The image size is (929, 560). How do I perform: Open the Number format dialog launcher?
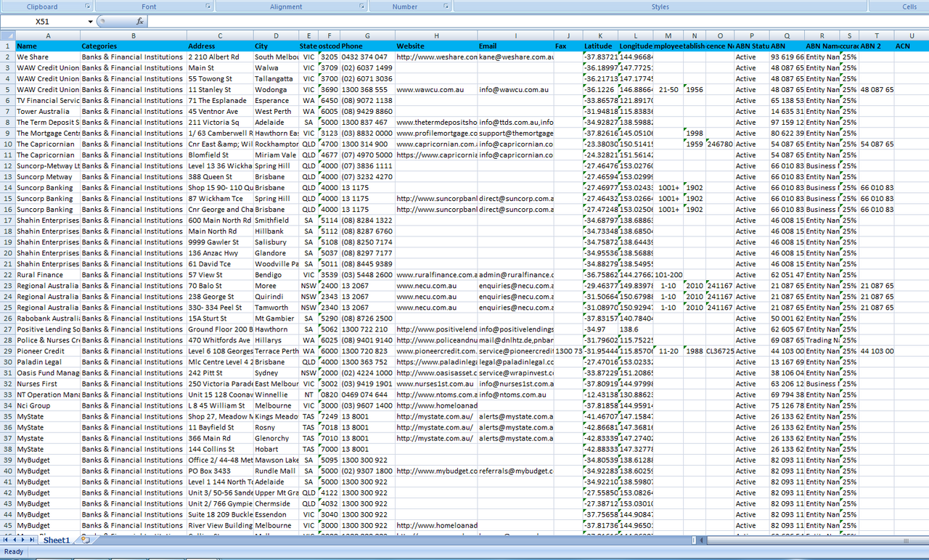(446, 7)
